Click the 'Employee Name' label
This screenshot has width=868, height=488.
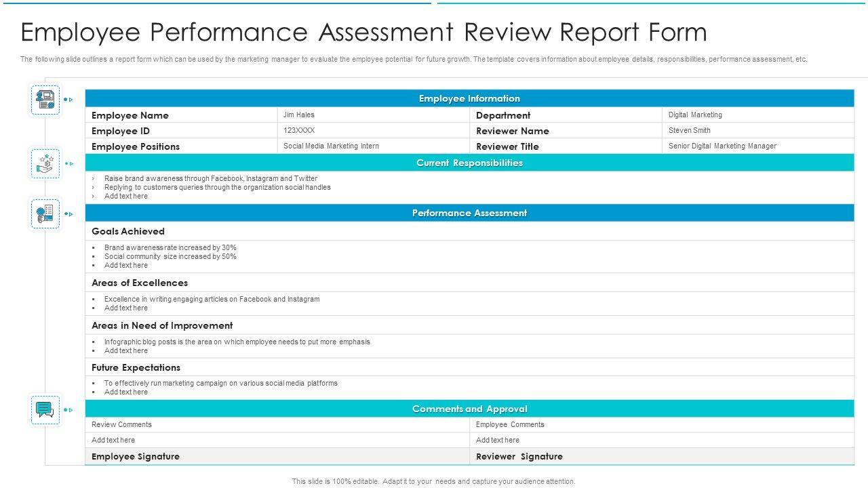point(130,115)
